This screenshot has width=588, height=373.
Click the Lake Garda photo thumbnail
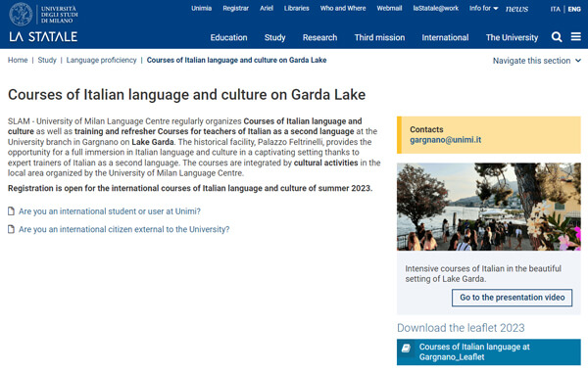point(489,207)
